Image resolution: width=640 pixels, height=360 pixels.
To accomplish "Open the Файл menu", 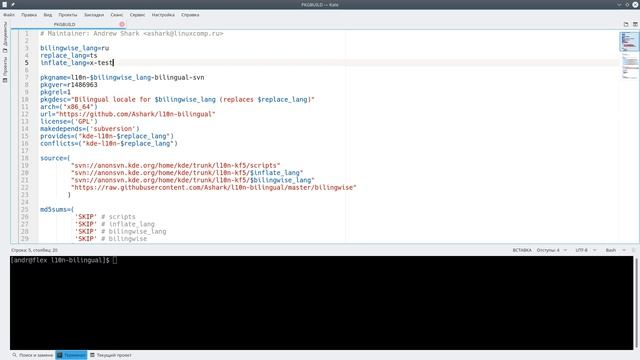I will point(9,15).
